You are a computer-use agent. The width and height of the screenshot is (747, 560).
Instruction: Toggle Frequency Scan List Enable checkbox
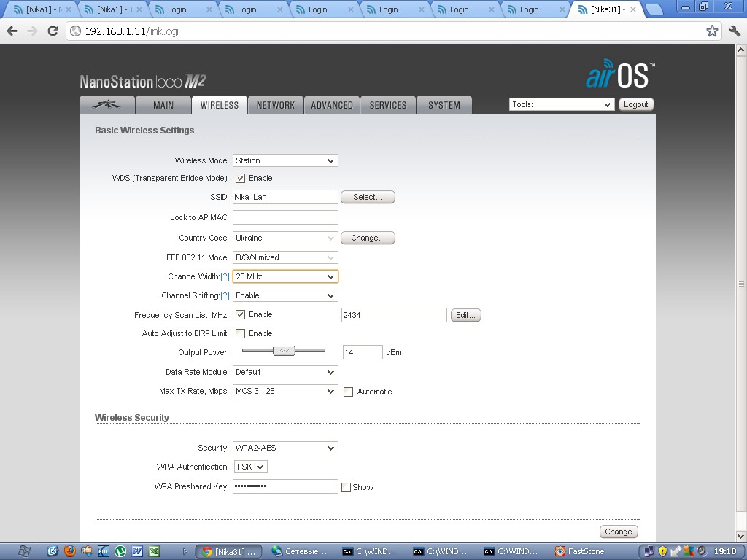(x=240, y=314)
